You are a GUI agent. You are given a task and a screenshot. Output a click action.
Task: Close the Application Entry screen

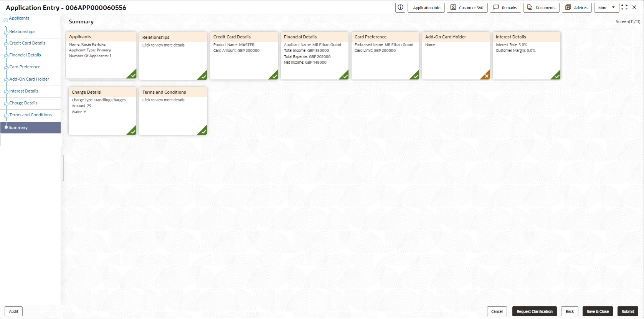(634, 7)
